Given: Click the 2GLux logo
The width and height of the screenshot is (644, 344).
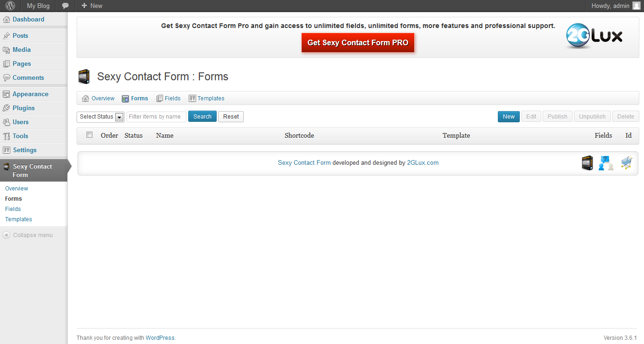Looking at the screenshot, I should (x=594, y=36).
